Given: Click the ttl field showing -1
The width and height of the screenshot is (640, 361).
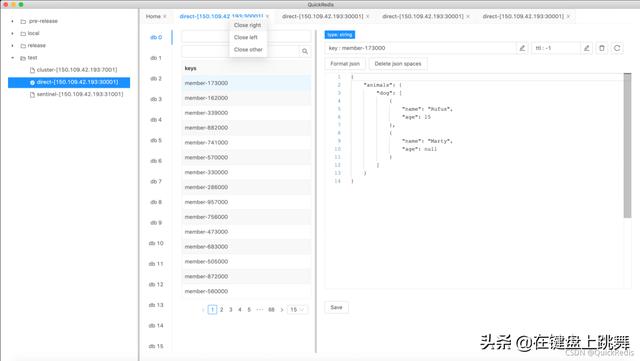Looking at the screenshot, I should coord(556,48).
